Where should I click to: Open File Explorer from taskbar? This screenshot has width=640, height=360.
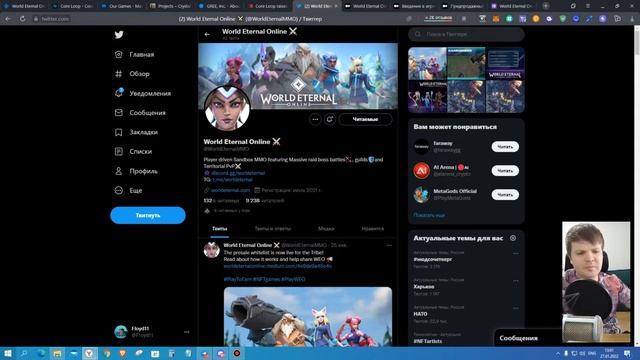tap(57, 353)
